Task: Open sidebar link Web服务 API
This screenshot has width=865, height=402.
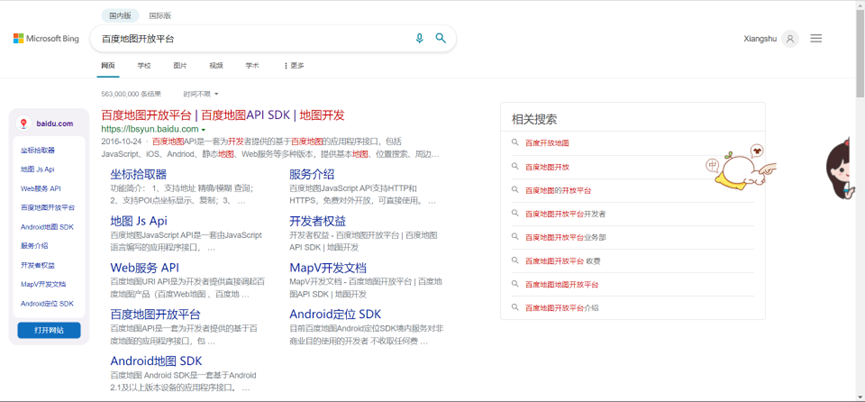Action: (x=41, y=189)
